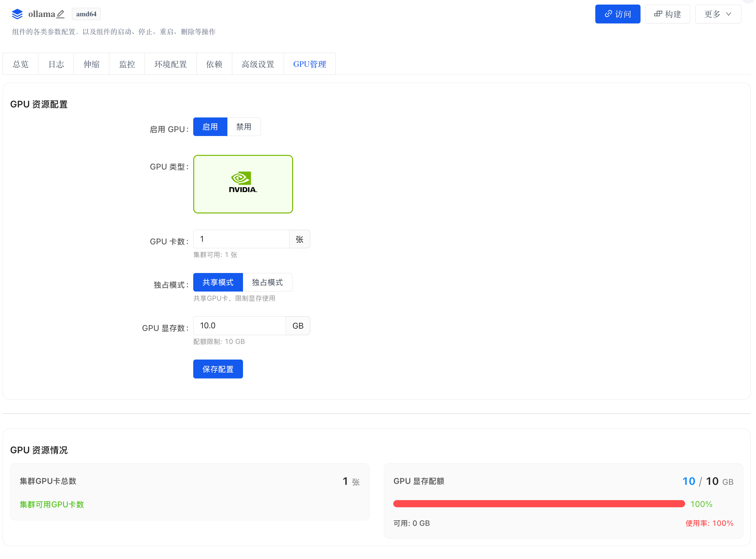This screenshot has height=559, width=756.
Task: Open the 高级设置 tab
Action: (x=258, y=64)
